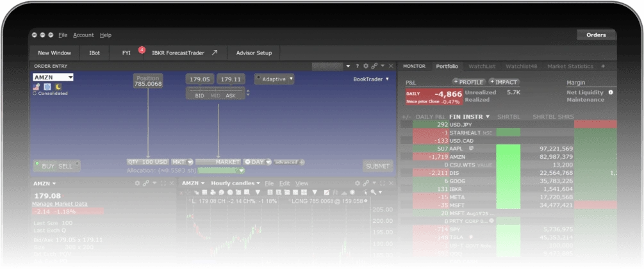Click the IBKR ForecastTrader external arrow icon

[x=215, y=53]
